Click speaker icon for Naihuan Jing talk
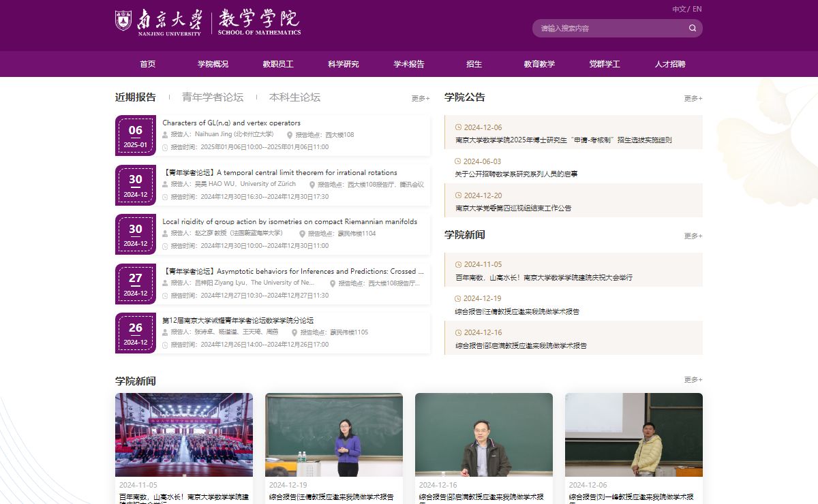The height and width of the screenshot is (504, 818). point(165,135)
